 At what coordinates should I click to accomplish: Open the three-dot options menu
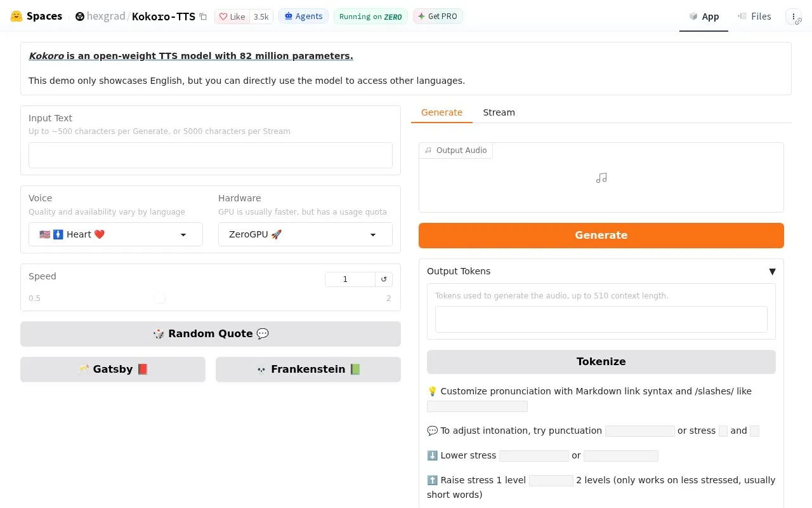pos(794,17)
